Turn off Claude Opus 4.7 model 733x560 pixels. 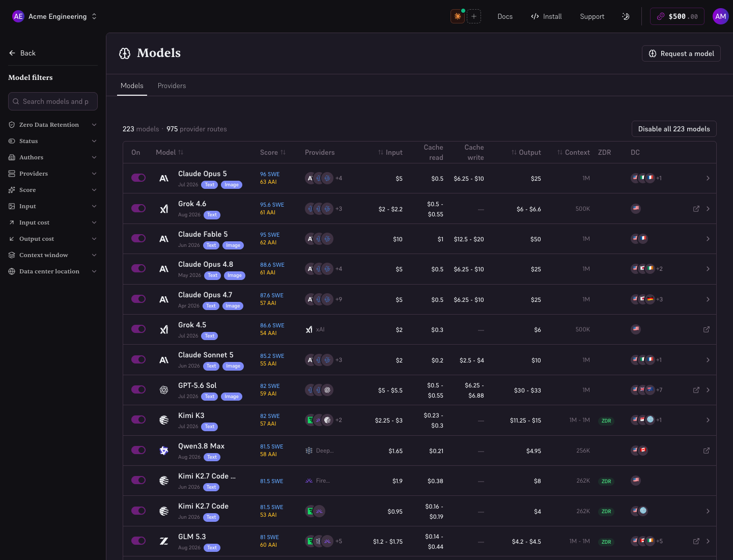click(138, 299)
